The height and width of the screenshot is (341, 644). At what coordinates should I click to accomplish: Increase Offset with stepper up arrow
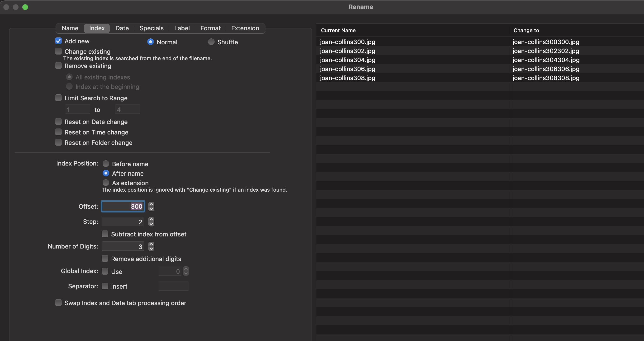pyautogui.click(x=151, y=204)
